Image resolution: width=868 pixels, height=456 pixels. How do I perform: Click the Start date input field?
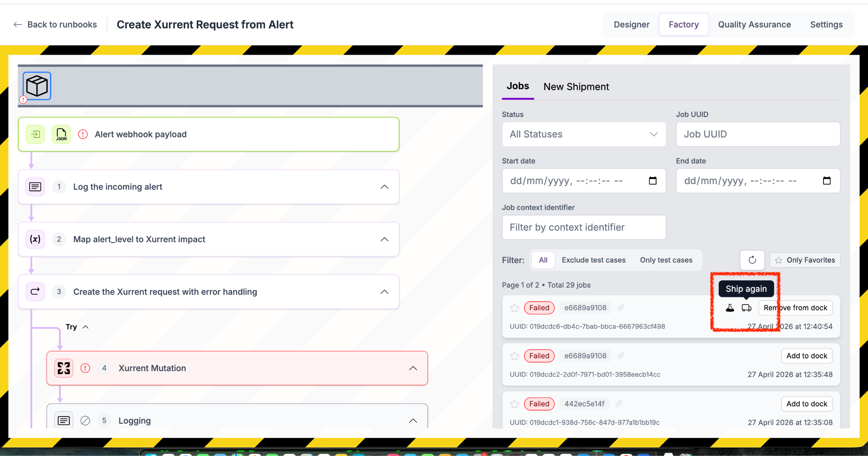click(584, 181)
